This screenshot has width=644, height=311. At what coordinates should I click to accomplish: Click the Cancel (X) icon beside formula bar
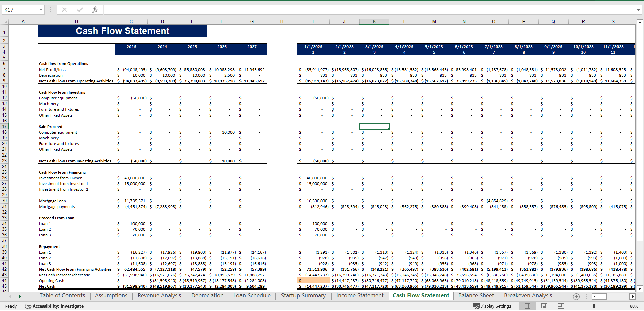[x=64, y=9]
